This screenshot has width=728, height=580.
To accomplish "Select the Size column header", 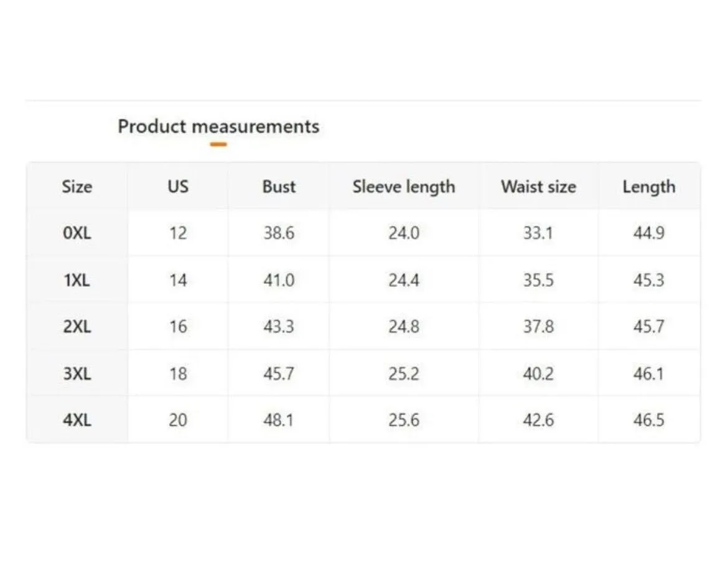I will pos(77,187).
